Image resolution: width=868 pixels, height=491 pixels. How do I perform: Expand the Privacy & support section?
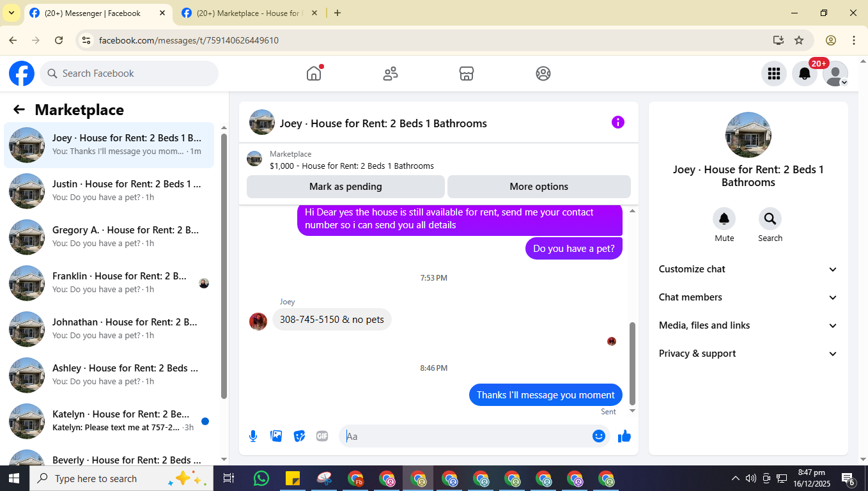(748, 354)
